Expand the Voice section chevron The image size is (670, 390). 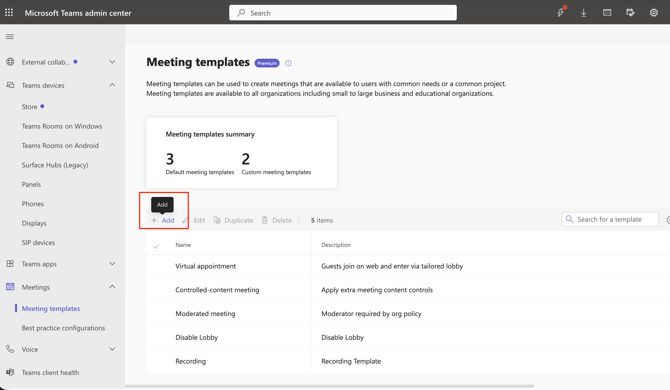tap(112, 349)
